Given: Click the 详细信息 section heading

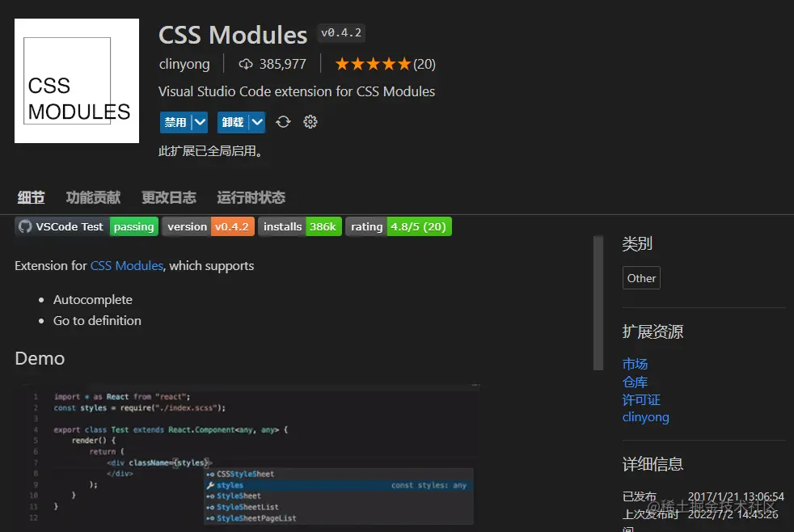Looking at the screenshot, I should (653, 464).
